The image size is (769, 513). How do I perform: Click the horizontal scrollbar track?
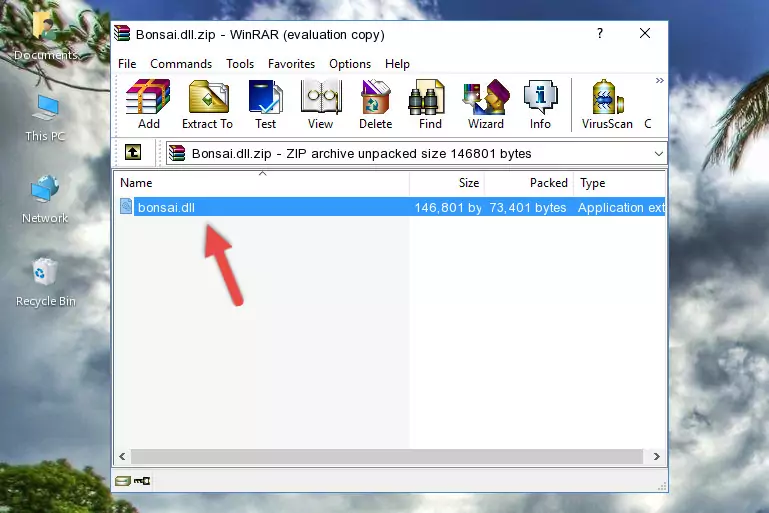387,457
